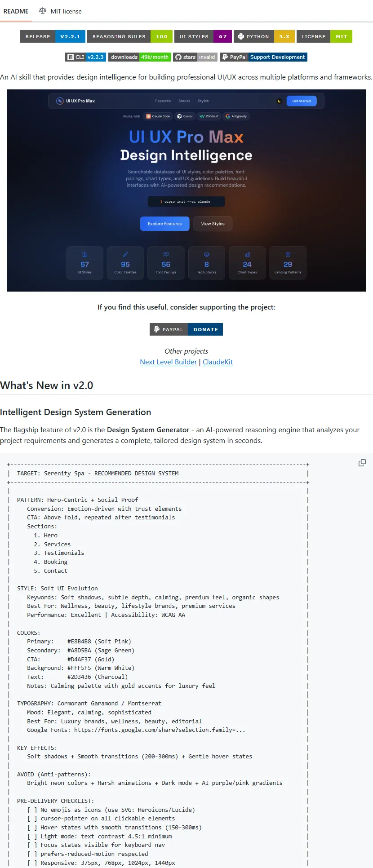Open the 95 Color Palettes card

(125, 263)
